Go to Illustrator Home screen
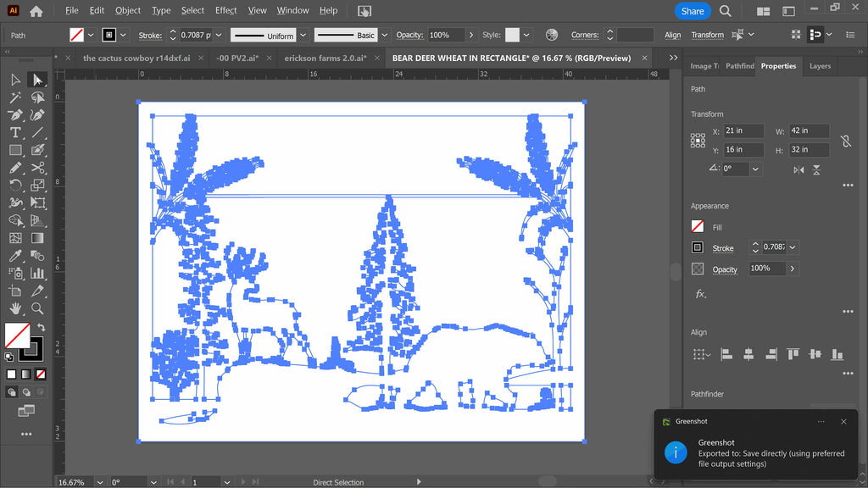868x488 pixels. point(36,11)
